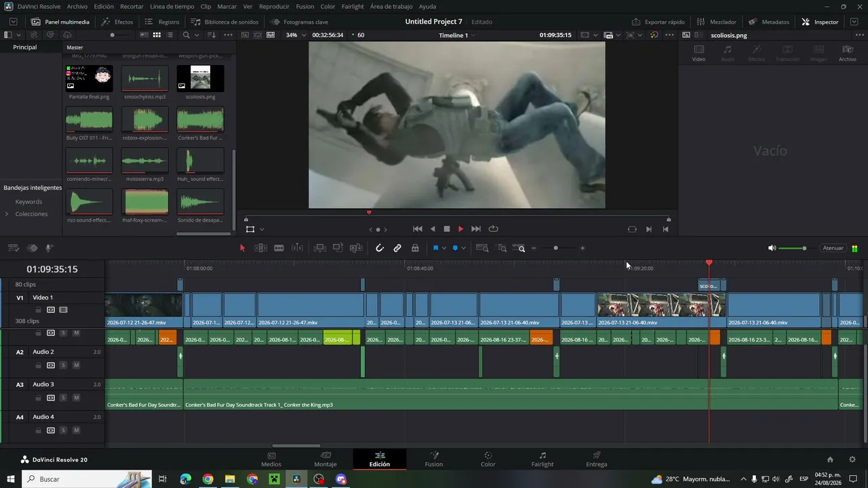Open the media pool search dropdown arrow
868x488 pixels.
tap(196, 35)
